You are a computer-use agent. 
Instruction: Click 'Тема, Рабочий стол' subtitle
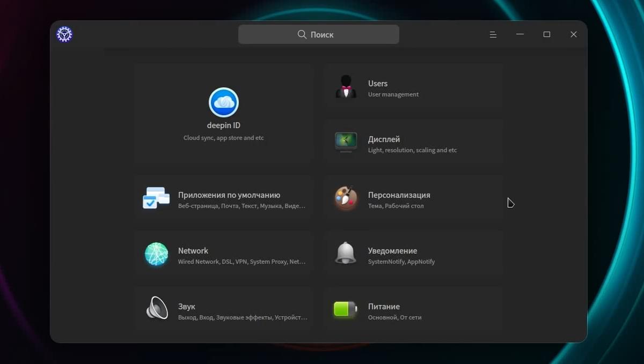tap(396, 206)
